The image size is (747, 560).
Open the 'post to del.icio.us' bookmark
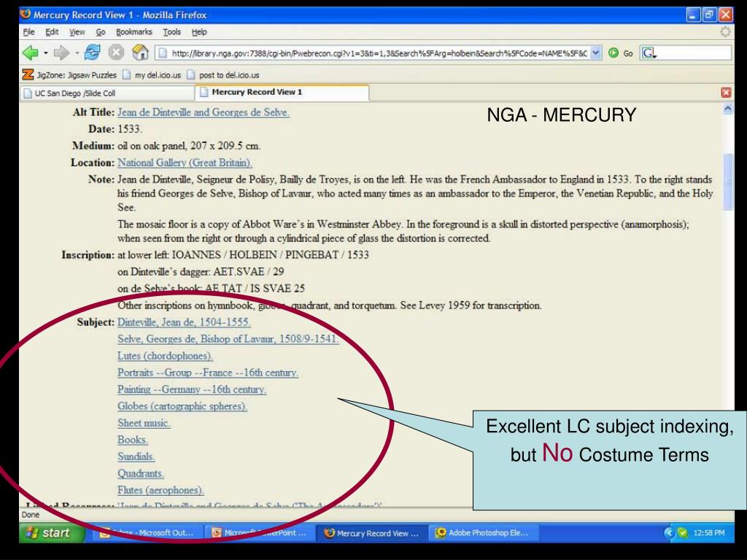point(223,75)
